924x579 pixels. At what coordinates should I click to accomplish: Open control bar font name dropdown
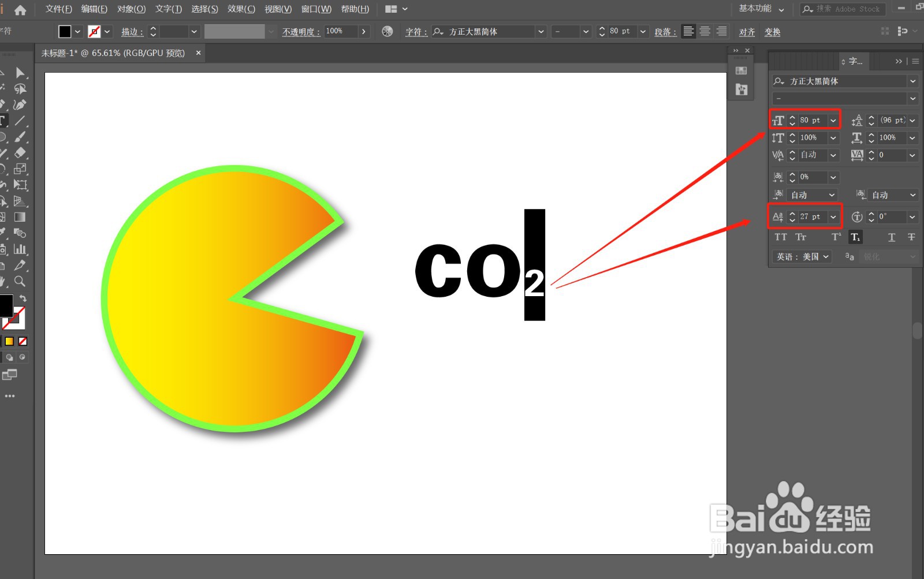(x=541, y=31)
